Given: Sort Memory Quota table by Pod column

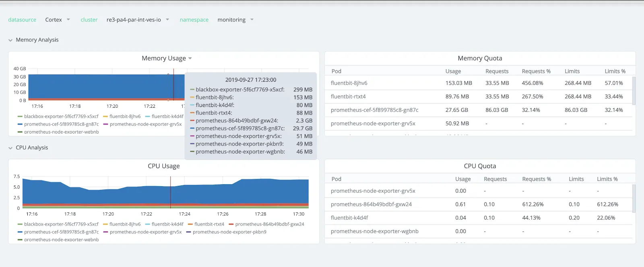Looking at the screenshot, I should pos(336,71).
